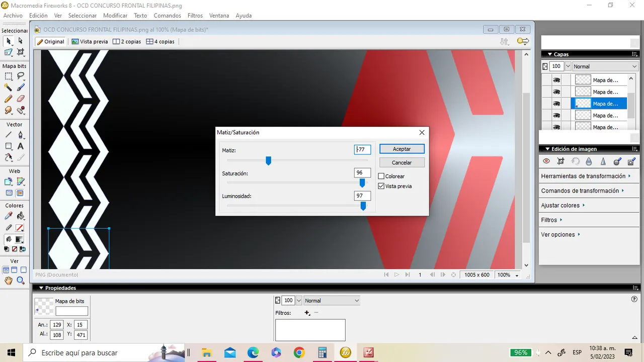644x362 pixels.
Task: Click the Luminosidad slider handle
Action: 363,206
